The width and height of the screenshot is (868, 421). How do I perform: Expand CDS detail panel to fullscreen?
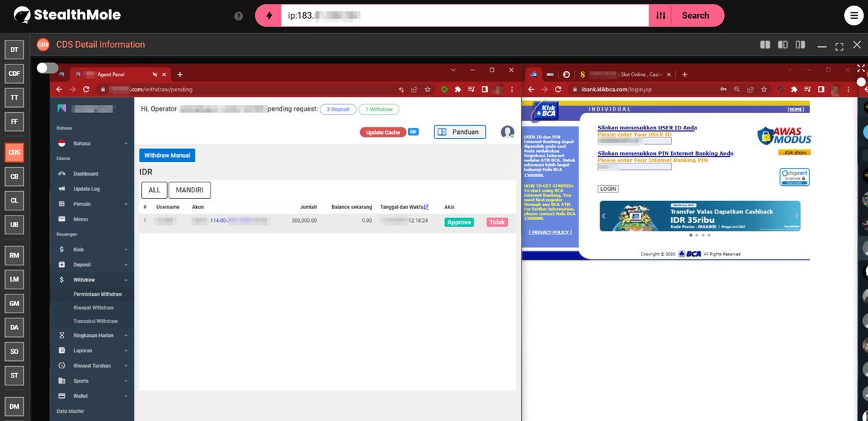click(839, 46)
